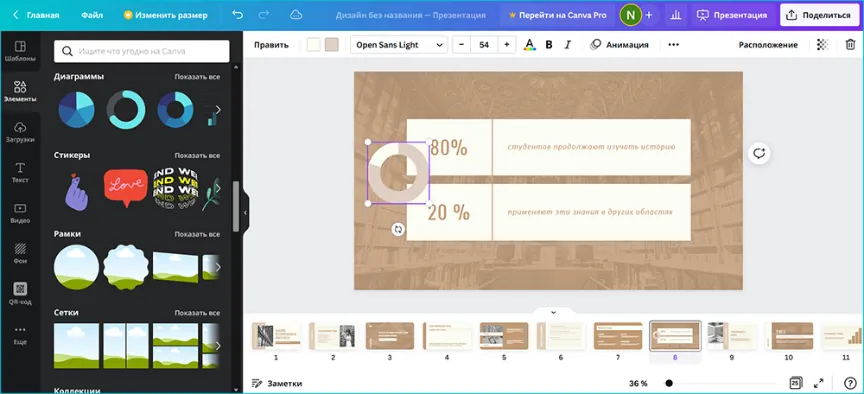Image resolution: width=864 pixels, height=394 pixels.
Task: Open Текст sidebar tab
Action: pos(20,172)
